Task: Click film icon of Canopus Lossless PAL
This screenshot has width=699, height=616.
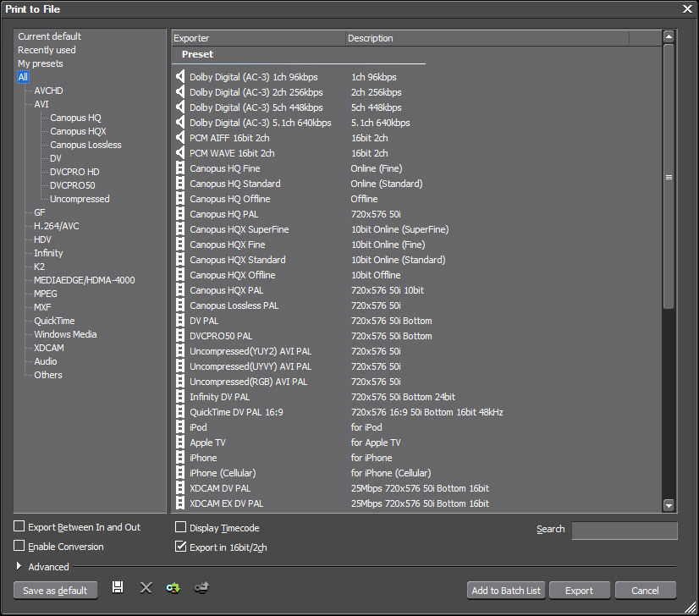Action: 180,305
